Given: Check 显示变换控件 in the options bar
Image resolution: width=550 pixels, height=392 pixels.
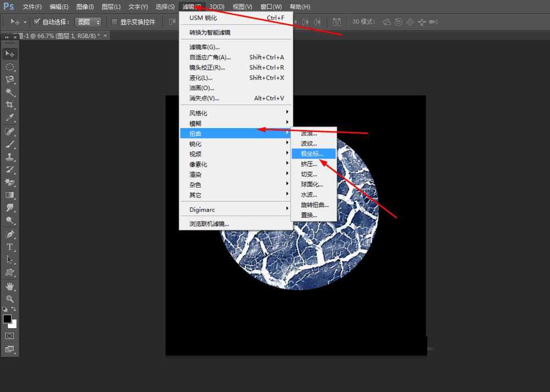Looking at the screenshot, I should [114, 21].
